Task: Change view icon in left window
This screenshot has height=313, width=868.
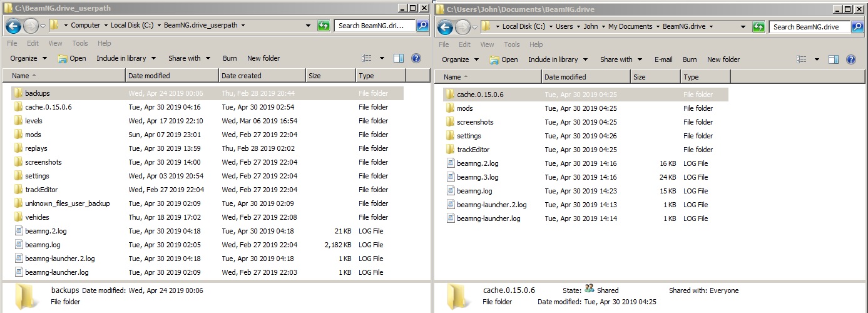Action: (367, 58)
